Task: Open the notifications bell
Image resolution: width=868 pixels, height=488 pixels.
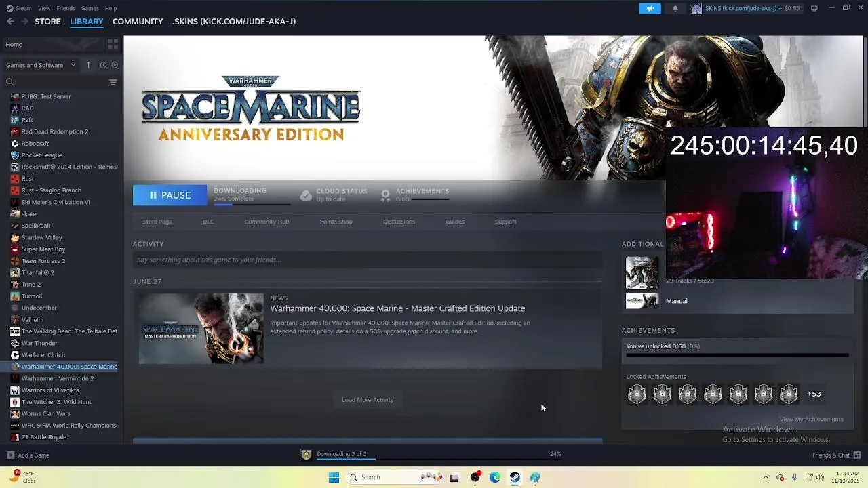Action: click(x=675, y=8)
